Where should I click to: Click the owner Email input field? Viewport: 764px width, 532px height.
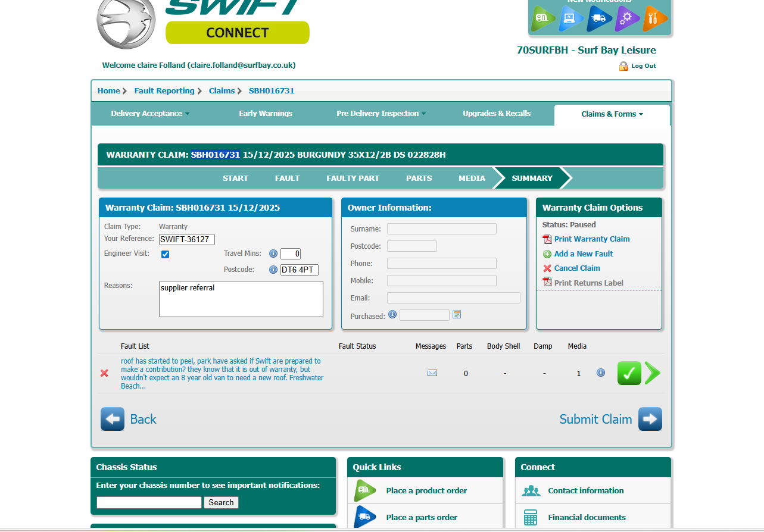pyautogui.click(x=454, y=298)
